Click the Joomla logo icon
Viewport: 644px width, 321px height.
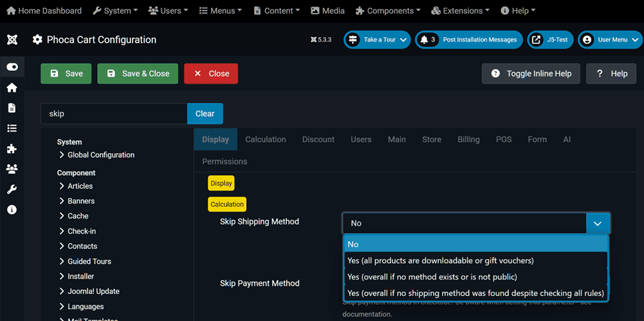coord(12,40)
